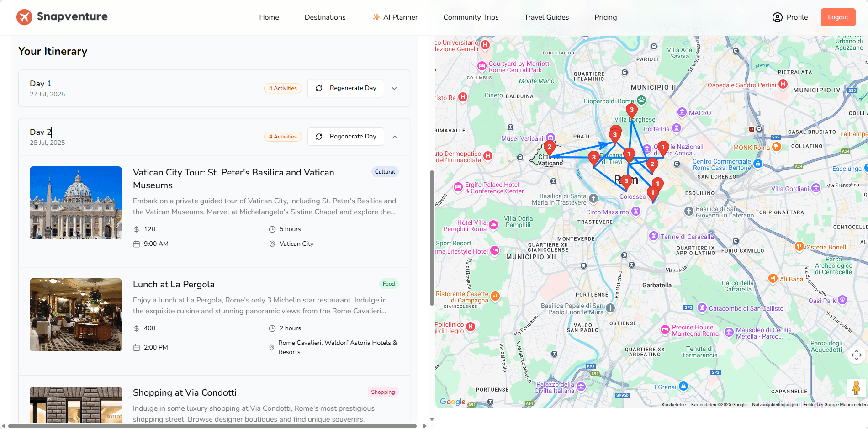Screen dimensions: 868x429
Task: Open the Nutzungsbedingungen terms link
Action: pos(775,404)
